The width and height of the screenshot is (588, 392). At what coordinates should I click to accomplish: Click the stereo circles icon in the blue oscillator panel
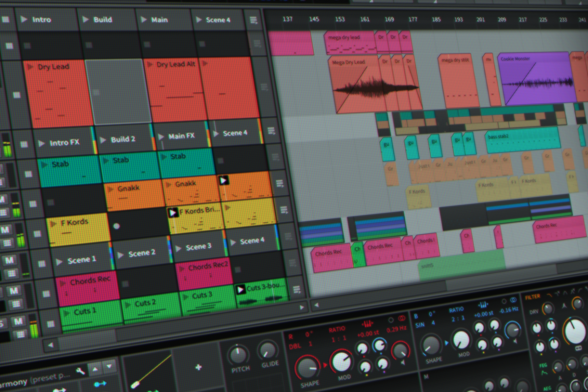513,300
